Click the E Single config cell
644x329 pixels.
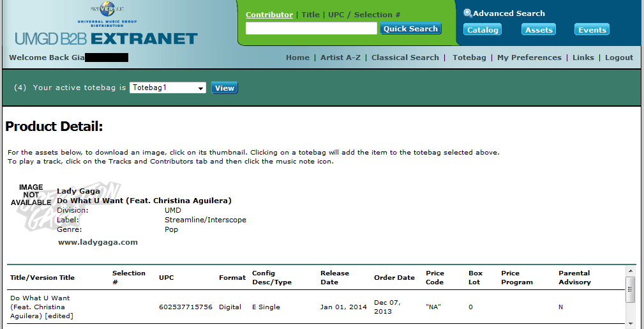tap(266, 307)
